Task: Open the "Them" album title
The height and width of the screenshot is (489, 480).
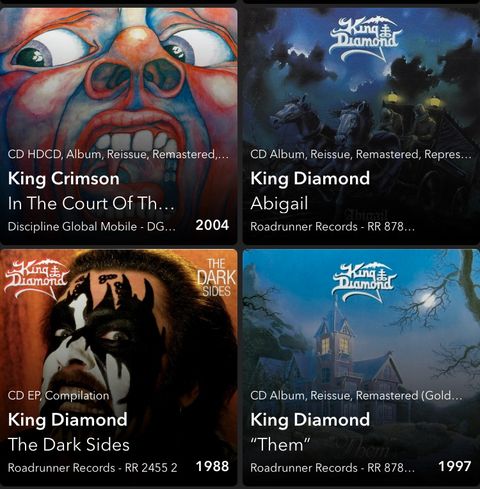Action: click(x=280, y=445)
